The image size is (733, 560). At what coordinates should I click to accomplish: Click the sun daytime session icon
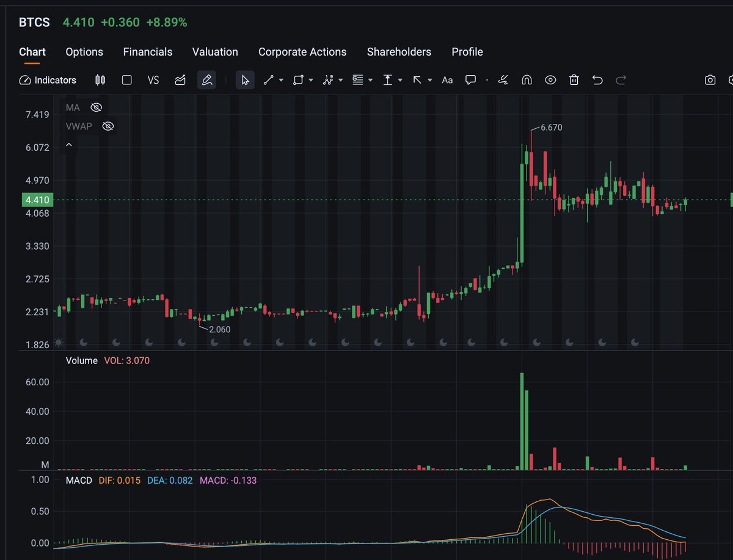[59, 343]
